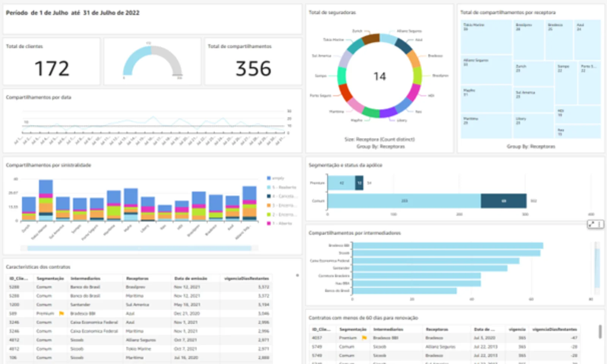607x364 pixels.
Task: Click the blue 'empty' legend marker
Action: click(x=269, y=178)
